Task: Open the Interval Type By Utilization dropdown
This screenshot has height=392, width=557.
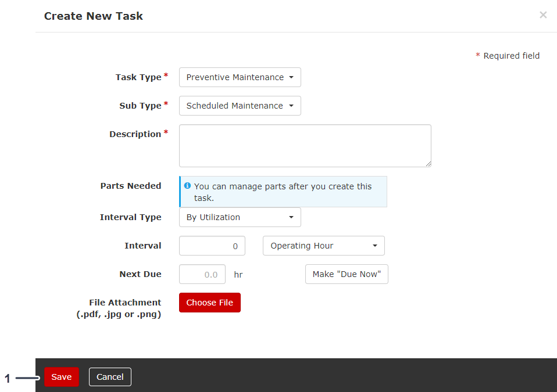Action: click(x=240, y=217)
